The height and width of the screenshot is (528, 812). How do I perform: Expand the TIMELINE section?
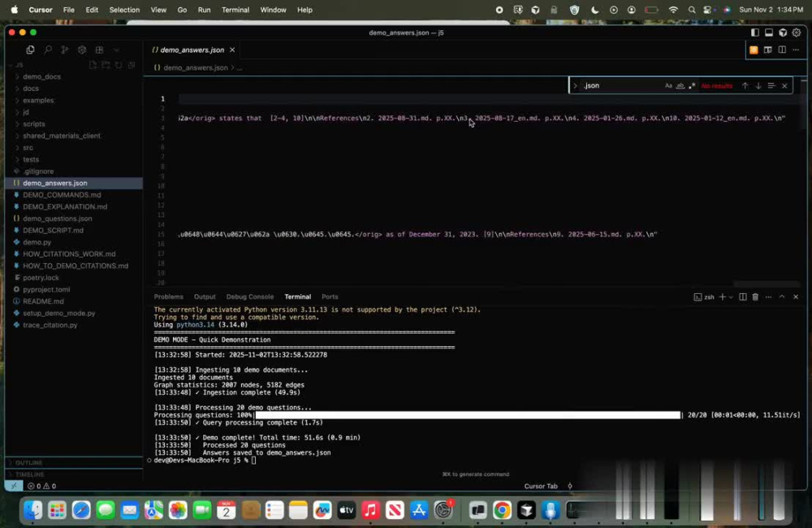pyautogui.click(x=29, y=474)
